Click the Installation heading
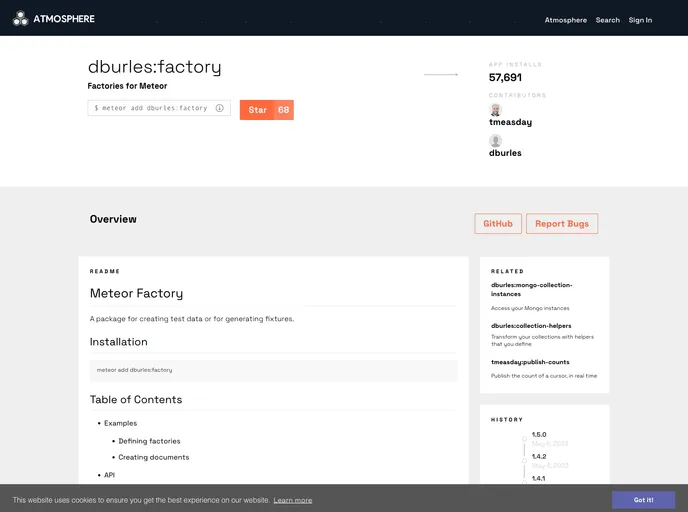 click(x=118, y=342)
